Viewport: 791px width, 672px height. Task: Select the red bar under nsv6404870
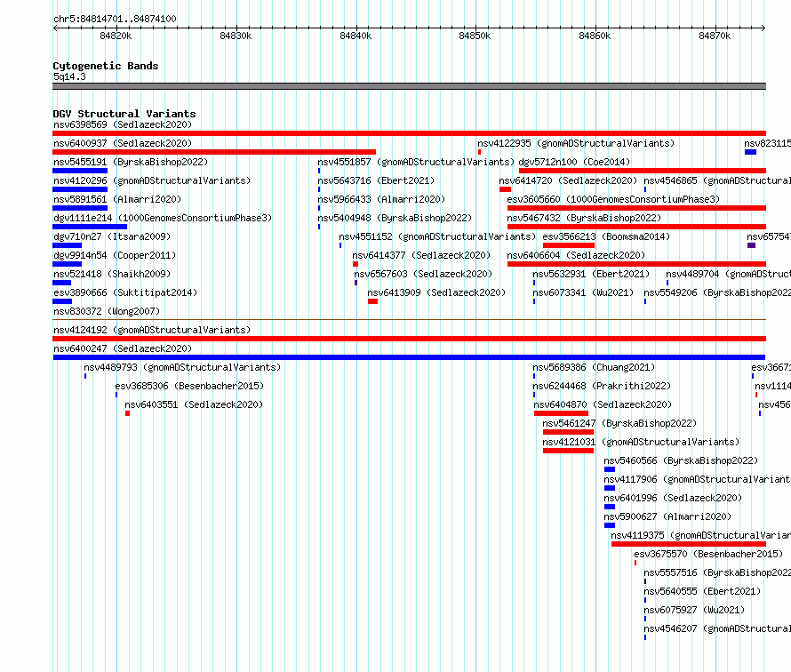click(561, 413)
